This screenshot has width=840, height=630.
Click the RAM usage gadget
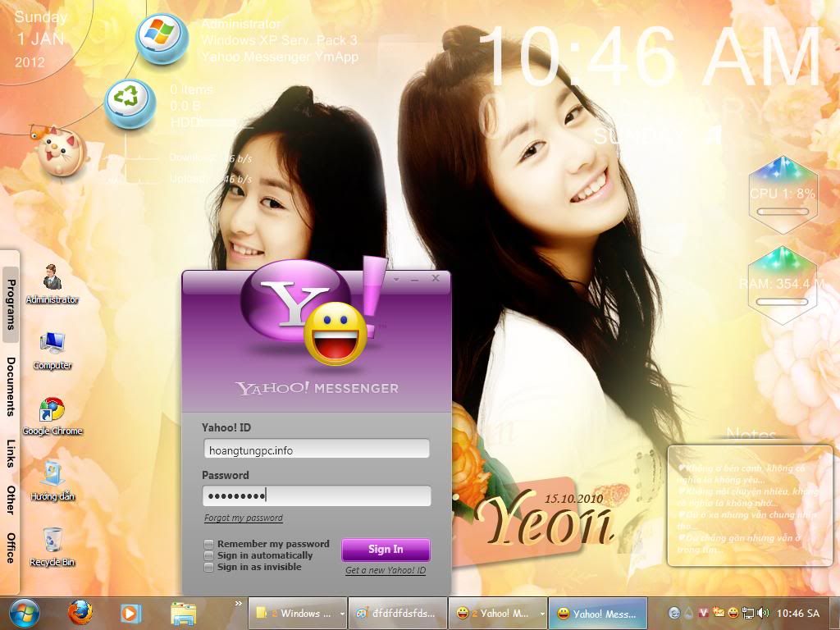coord(783,285)
